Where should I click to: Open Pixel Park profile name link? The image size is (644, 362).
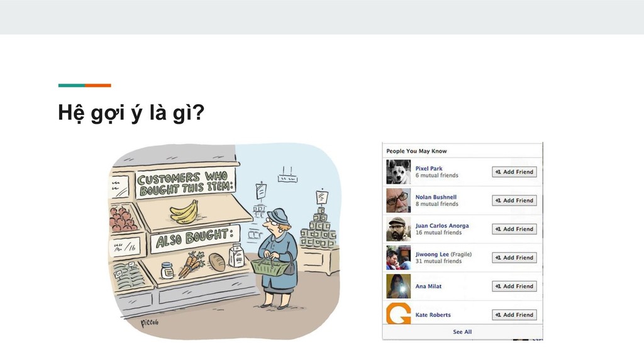[x=429, y=168]
